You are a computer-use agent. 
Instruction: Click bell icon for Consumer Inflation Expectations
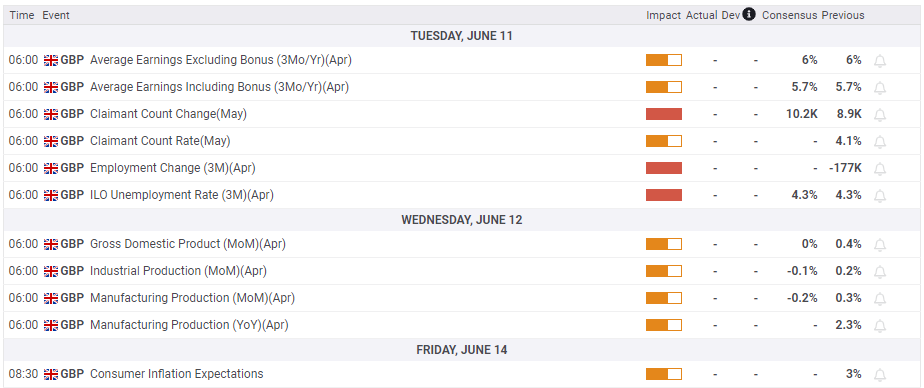[880, 375]
